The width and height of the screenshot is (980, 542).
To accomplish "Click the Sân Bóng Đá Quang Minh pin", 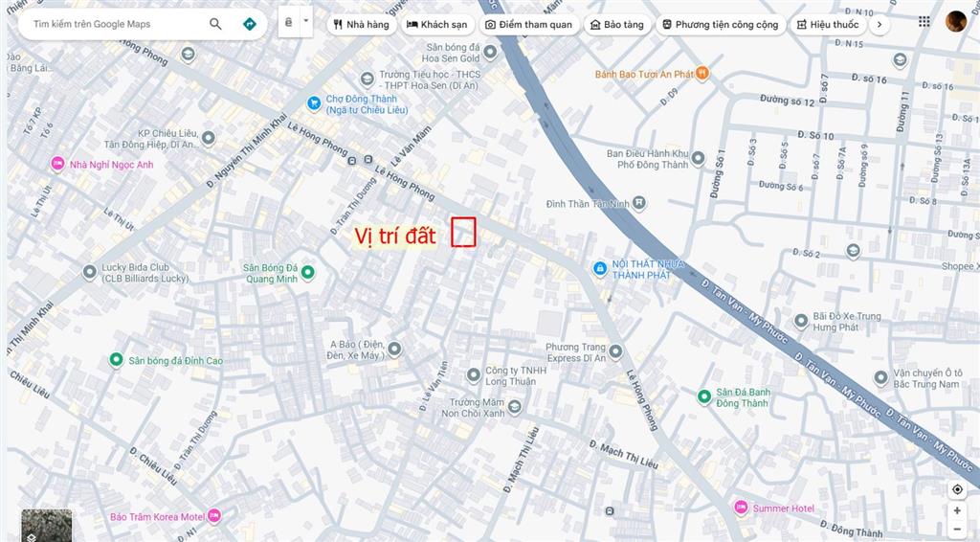I will click(x=307, y=273).
